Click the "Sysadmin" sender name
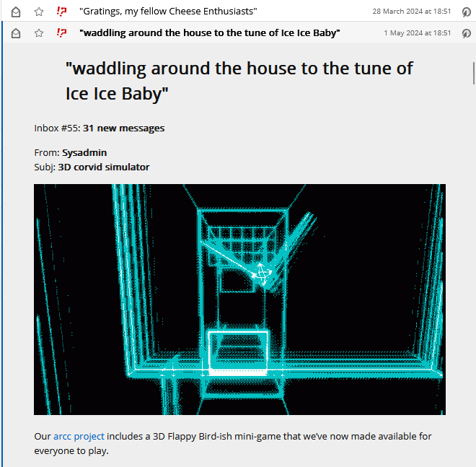Screen dimensions: 476x467 point(84,153)
